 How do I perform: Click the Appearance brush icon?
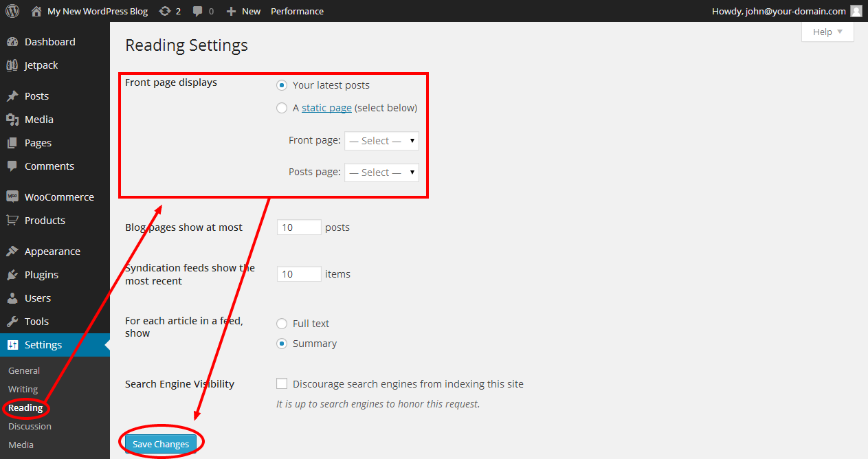(x=15, y=251)
